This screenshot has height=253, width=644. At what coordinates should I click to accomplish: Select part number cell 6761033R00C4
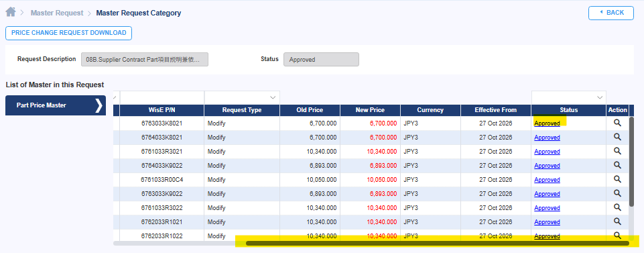(x=162, y=180)
